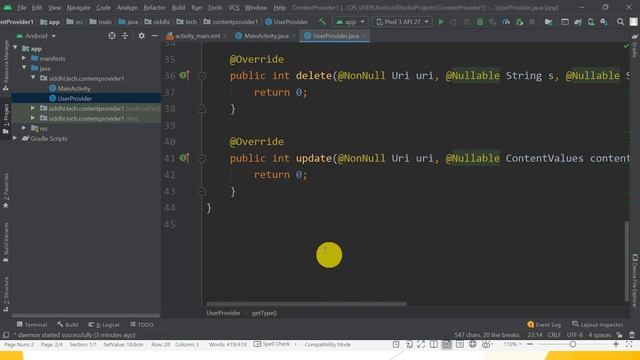Image resolution: width=640 pixels, height=360 pixels.
Task: Open the File menu
Action: pos(22,8)
